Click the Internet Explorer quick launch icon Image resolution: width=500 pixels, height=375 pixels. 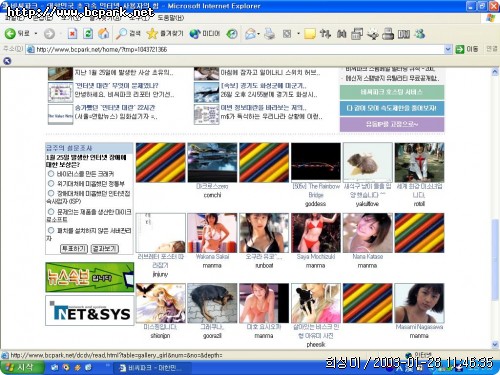(89, 367)
